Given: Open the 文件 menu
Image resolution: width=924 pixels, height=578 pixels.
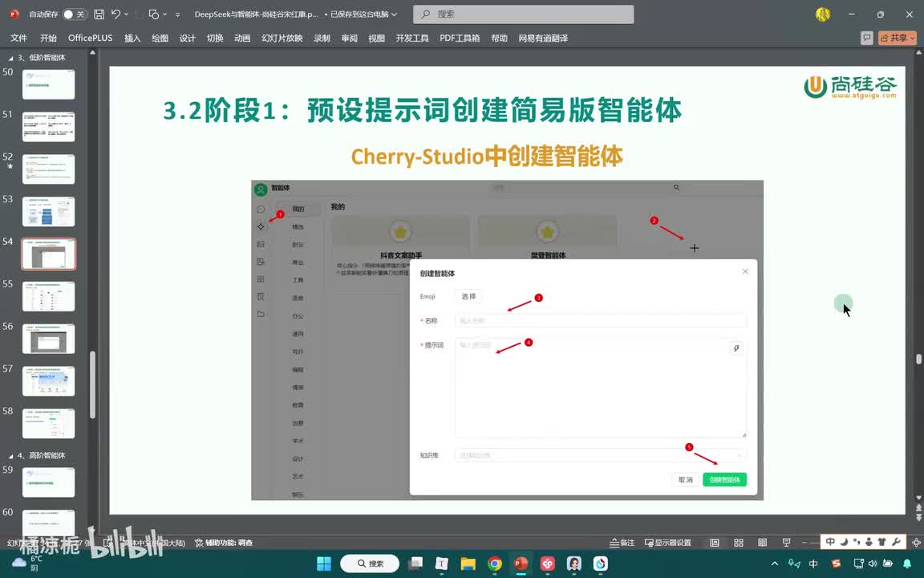Looking at the screenshot, I should pos(19,38).
